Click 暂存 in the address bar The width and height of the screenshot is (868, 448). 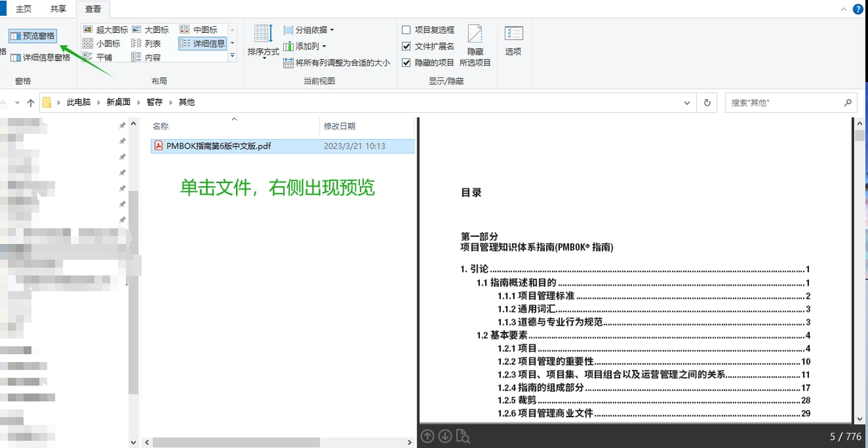[154, 103]
